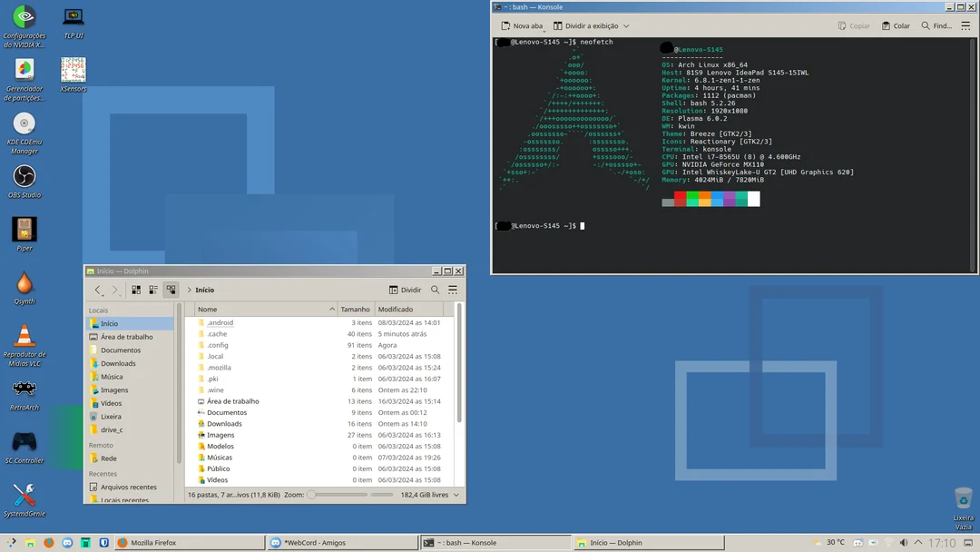This screenshot has height=552, width=980.
Task: Click Colar in Konsole toolbar
Action: pyautogui.click(x=897, y=25)
